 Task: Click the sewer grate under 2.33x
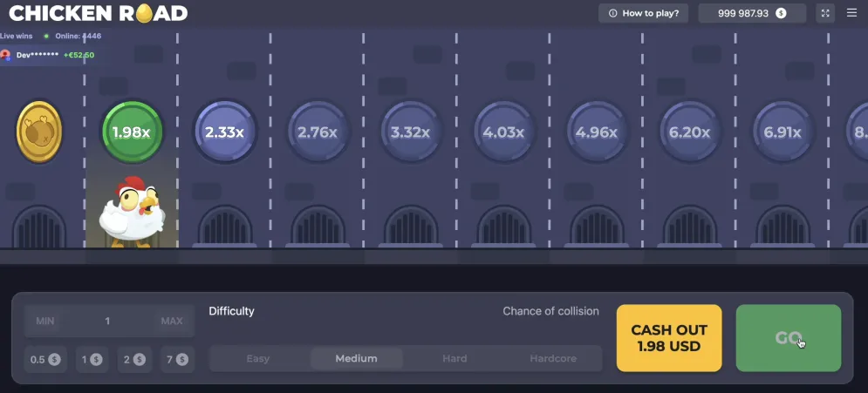(225, 226)
